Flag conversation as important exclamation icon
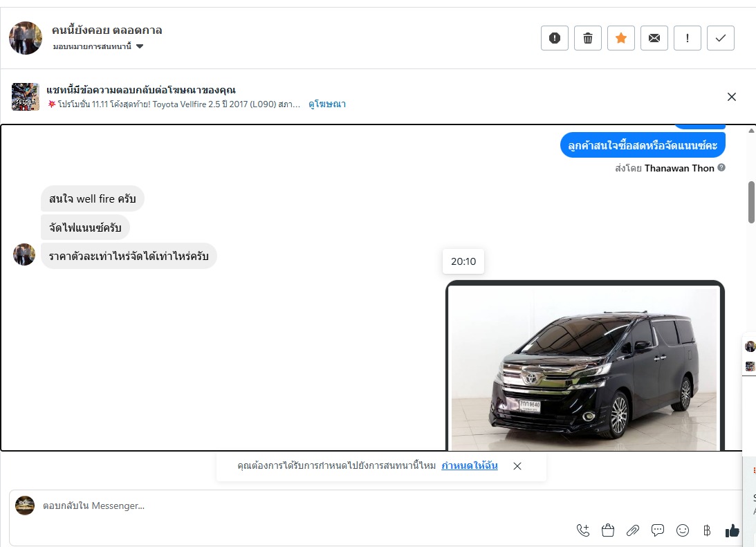Screen dimensions: 756x547 tap(687, 38)
